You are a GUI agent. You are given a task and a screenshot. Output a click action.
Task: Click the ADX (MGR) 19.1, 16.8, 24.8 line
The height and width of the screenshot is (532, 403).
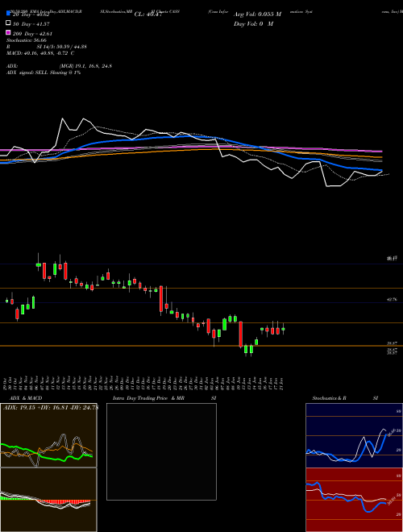tap(59, 66)
